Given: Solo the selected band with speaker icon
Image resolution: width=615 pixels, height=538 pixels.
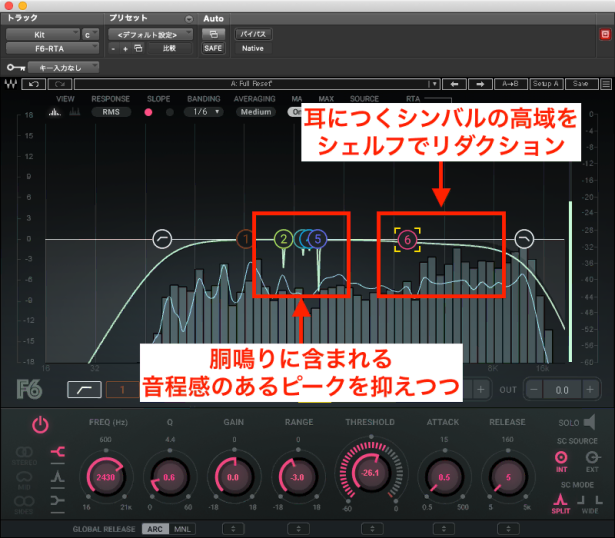Looking at the screenshot, I should tap(590, 422).
